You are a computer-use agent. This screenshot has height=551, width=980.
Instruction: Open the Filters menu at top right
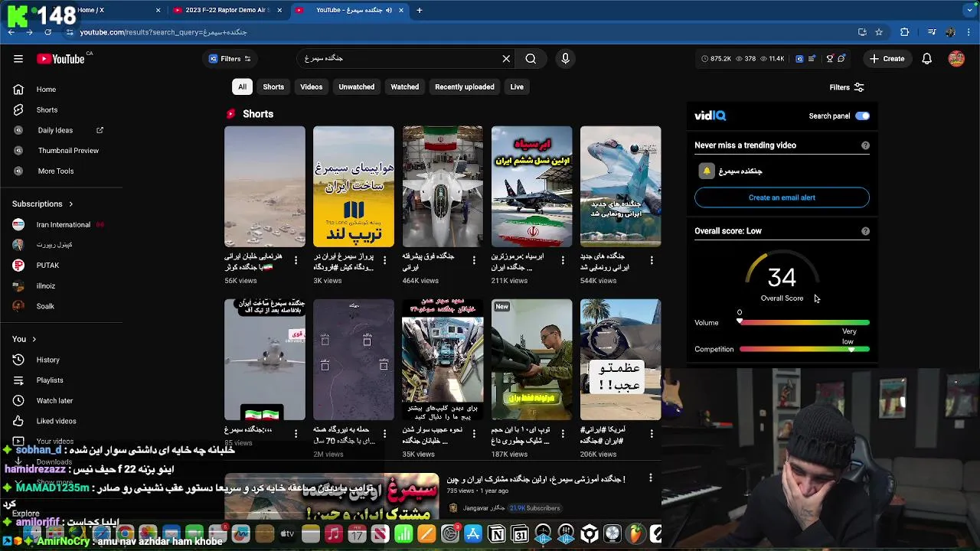tap(847, 87)
